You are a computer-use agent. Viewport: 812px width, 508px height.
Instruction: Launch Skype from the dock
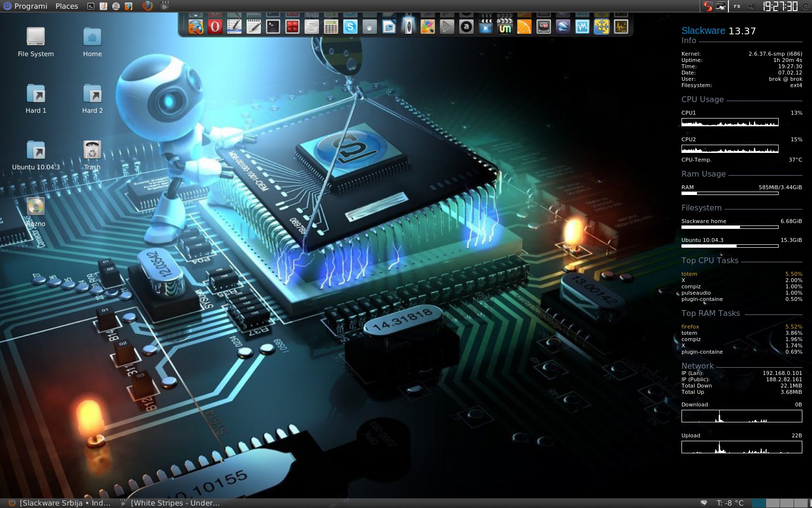pos(350,27)
